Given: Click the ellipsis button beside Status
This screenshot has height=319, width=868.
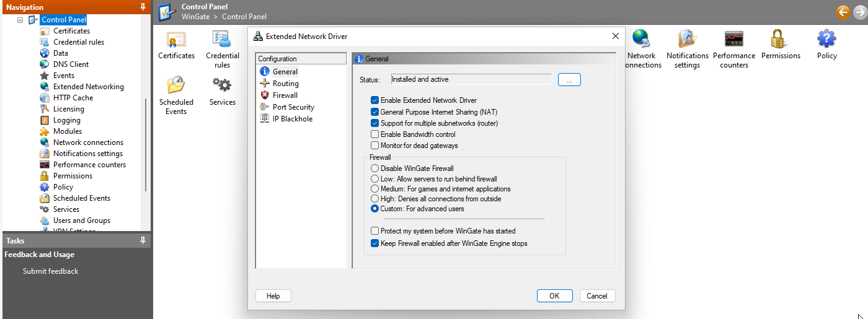Looking at the screenshot, I should click(x=569, y=80).
